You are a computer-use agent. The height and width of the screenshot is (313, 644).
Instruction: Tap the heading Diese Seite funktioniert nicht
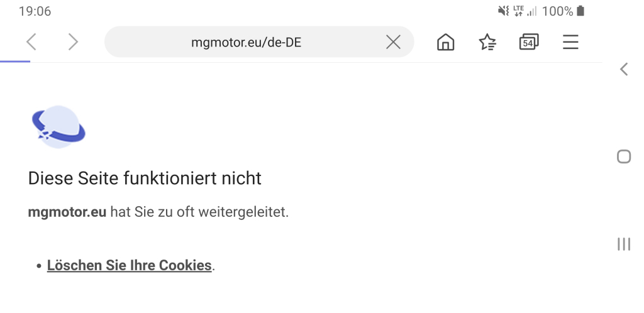(x=145, y=178)
